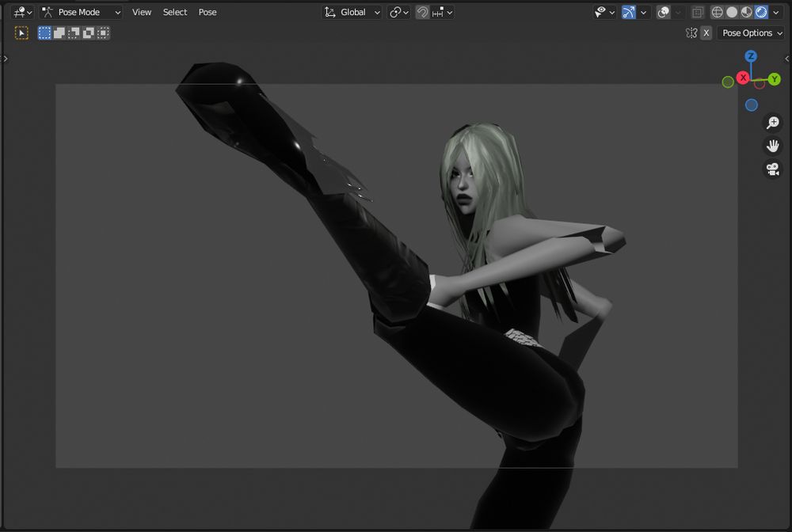
Task: Switch to solid viewport shading
Action: click(732, 13)
